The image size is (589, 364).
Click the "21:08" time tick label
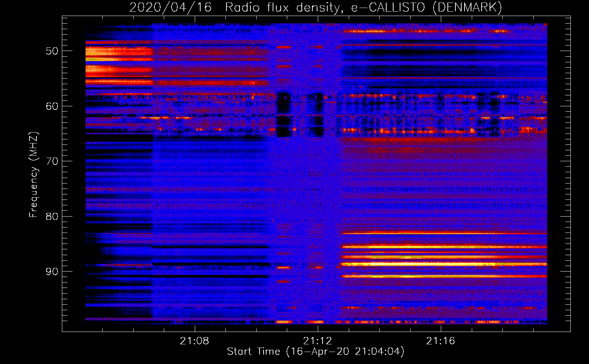[195, 341]
